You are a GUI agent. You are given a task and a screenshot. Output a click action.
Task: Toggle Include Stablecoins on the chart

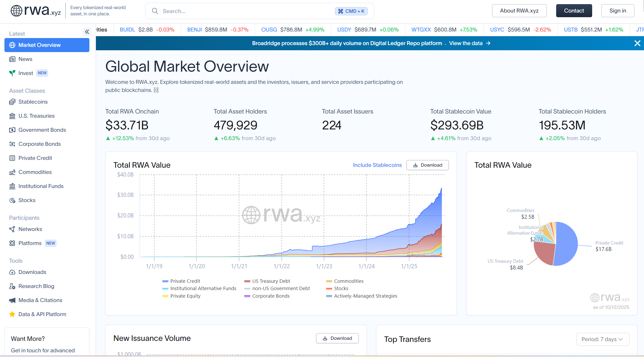(x=377, y=165)
